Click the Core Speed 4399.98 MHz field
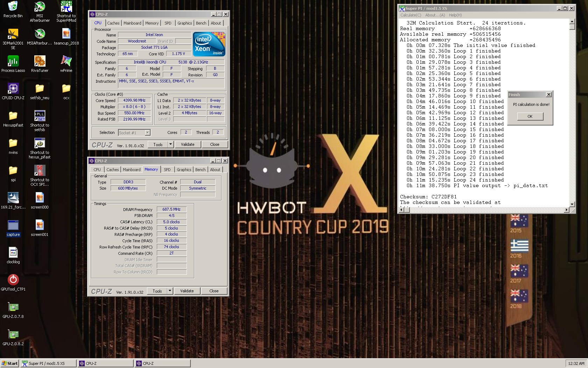The width and height of the screenshot is (588, 368). click(x=134, y=100)
